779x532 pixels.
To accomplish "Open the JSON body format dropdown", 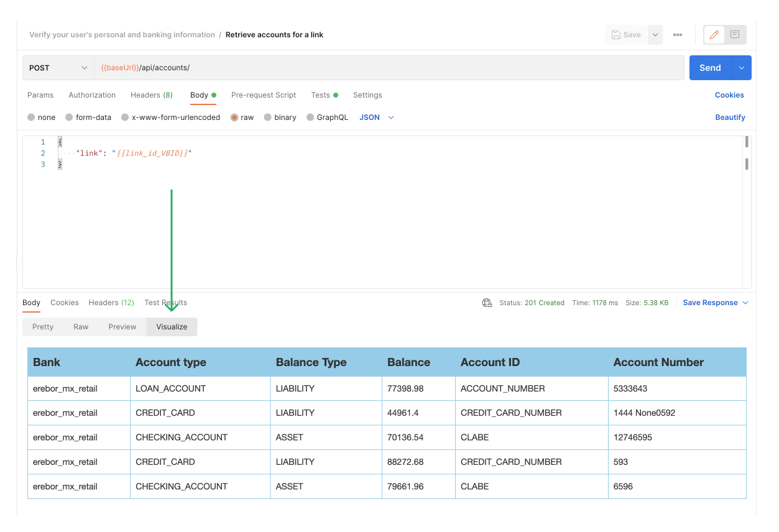I will pos(377,117).
